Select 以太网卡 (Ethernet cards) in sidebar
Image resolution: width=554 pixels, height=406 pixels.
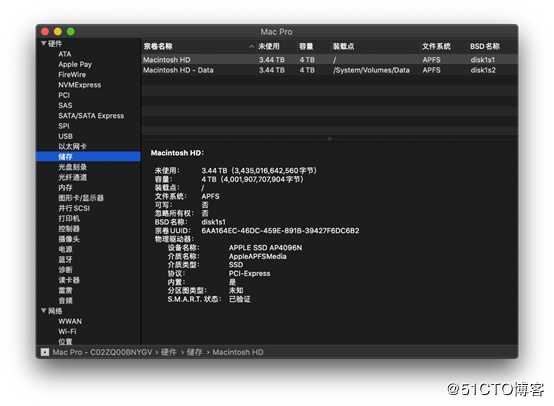(72, 146)
